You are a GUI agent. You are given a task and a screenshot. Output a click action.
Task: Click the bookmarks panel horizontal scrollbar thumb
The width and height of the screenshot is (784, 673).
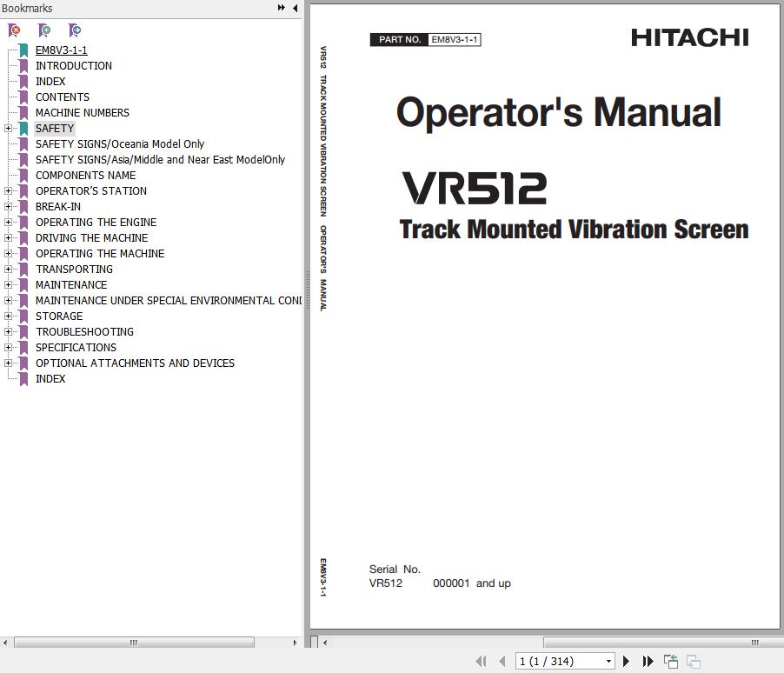(x=134, y=642)
